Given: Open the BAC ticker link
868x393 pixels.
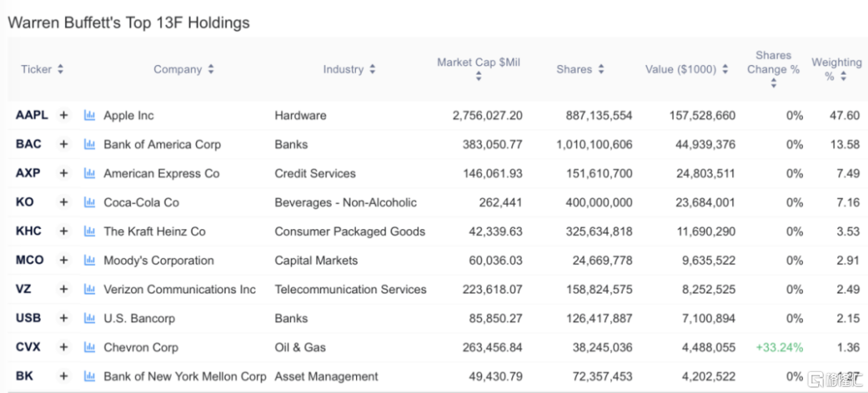Looking at the screenshot, I should (28, 144).
